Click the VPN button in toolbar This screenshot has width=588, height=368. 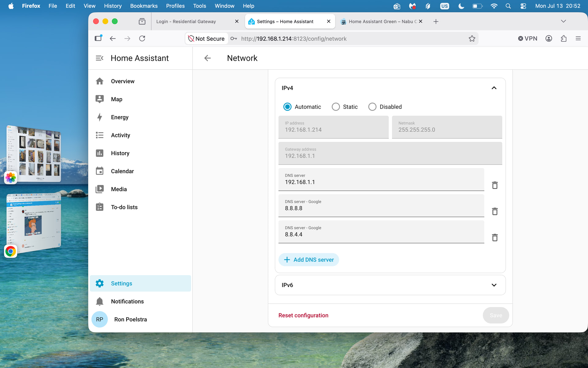tap(528, 39)
